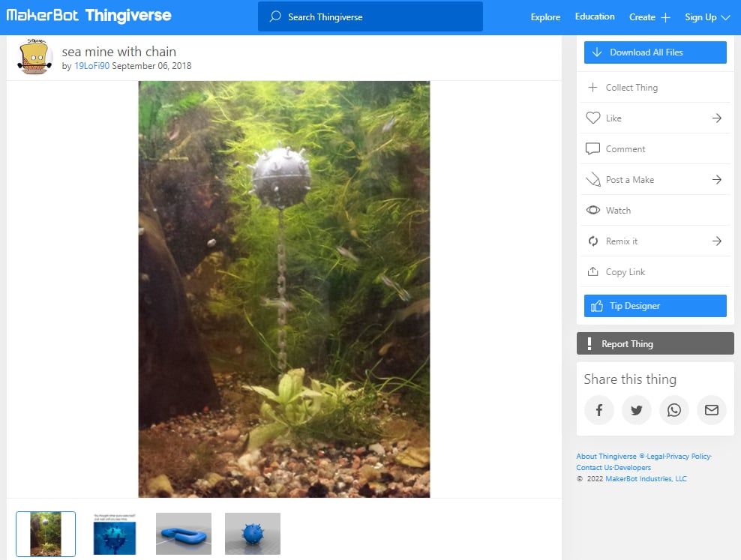Toggle Watch with the eye icon
The width and height of the screenshot is (741, 560).
592,211
